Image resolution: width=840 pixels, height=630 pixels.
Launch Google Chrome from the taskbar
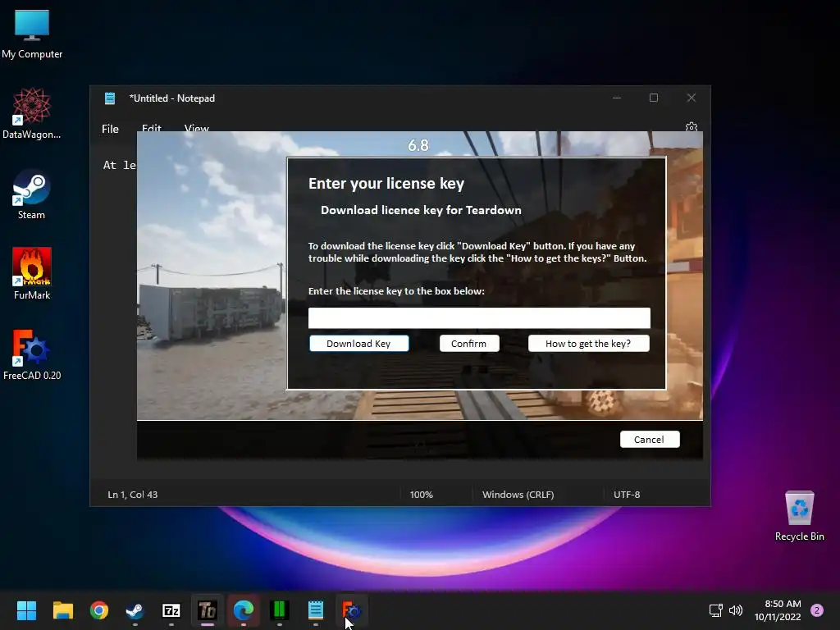click(x=99, y=610)
